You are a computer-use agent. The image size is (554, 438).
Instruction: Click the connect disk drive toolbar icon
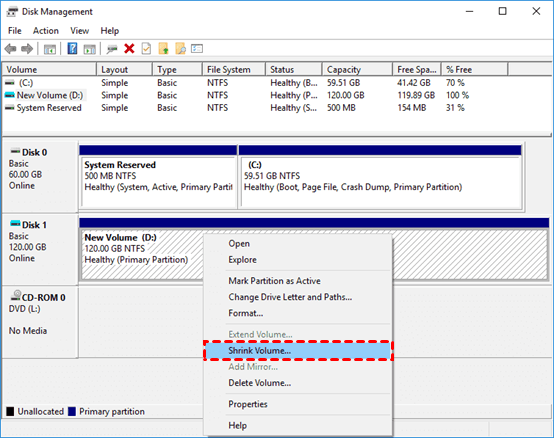tap(112, 49)
